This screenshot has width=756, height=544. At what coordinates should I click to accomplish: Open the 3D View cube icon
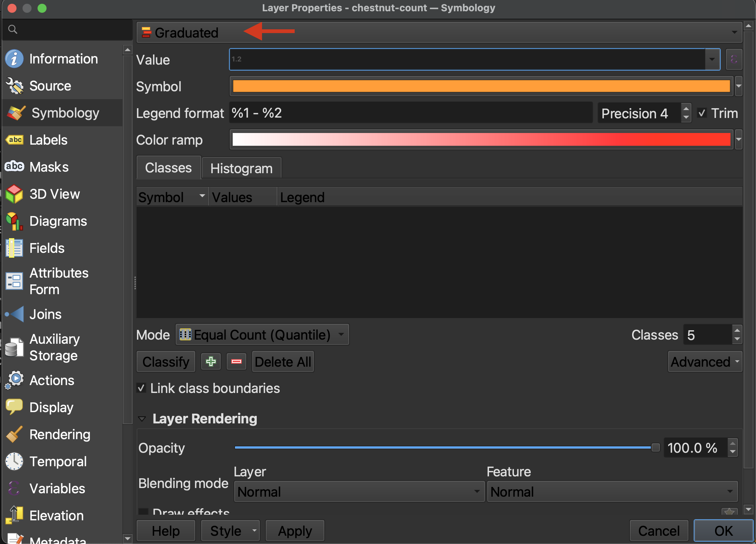14,194
